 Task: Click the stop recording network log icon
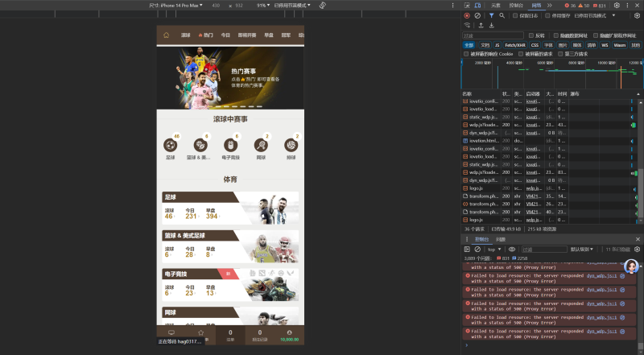467,15
